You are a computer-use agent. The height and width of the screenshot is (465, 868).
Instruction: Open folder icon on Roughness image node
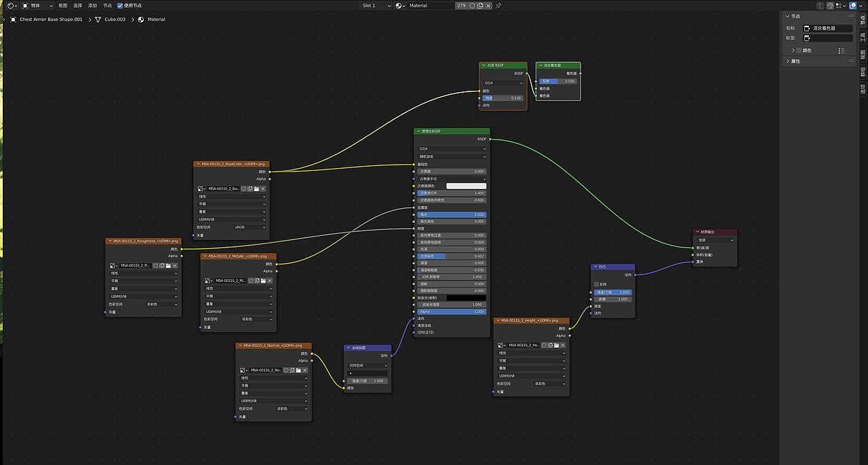[168, 266]
